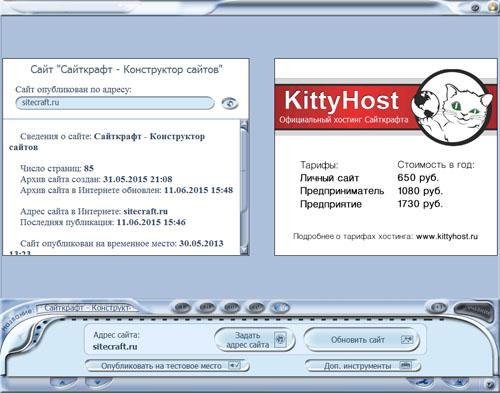Click the down-arrow button below the bottom panel
This screenshot has width=500, height=393.
[x=97, y=382]
